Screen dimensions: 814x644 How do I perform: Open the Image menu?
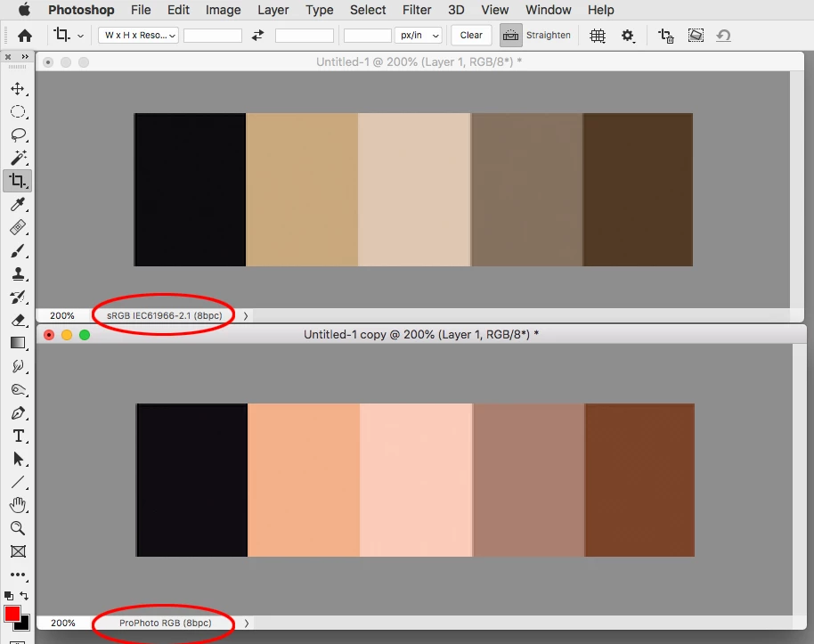(224, 10)
